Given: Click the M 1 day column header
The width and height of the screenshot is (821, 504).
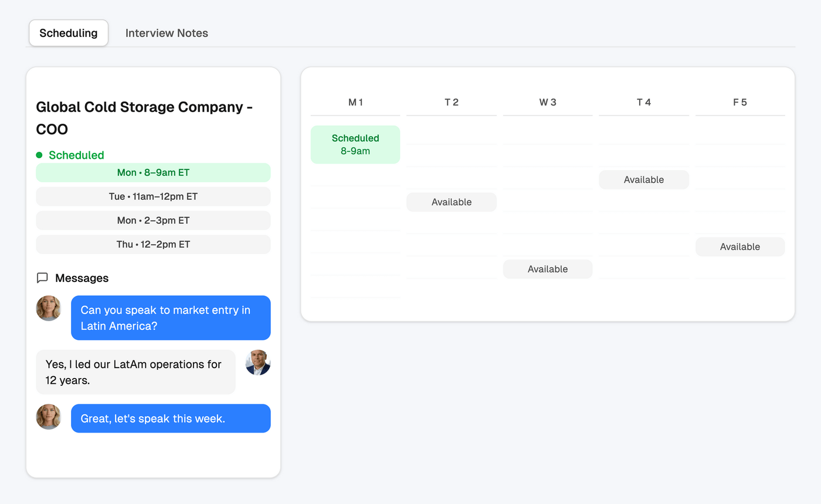Looking at the screenshot, I should tap(355, 103).
